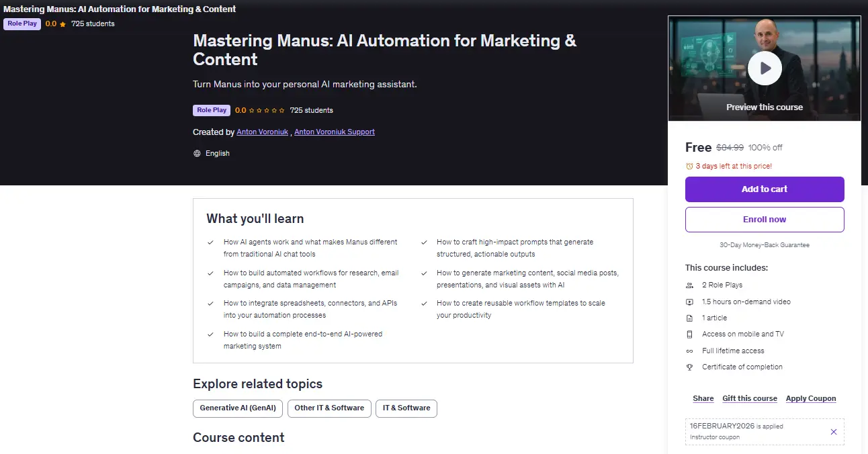
Task: Click the '1 article' text
Action: point(714,318)
